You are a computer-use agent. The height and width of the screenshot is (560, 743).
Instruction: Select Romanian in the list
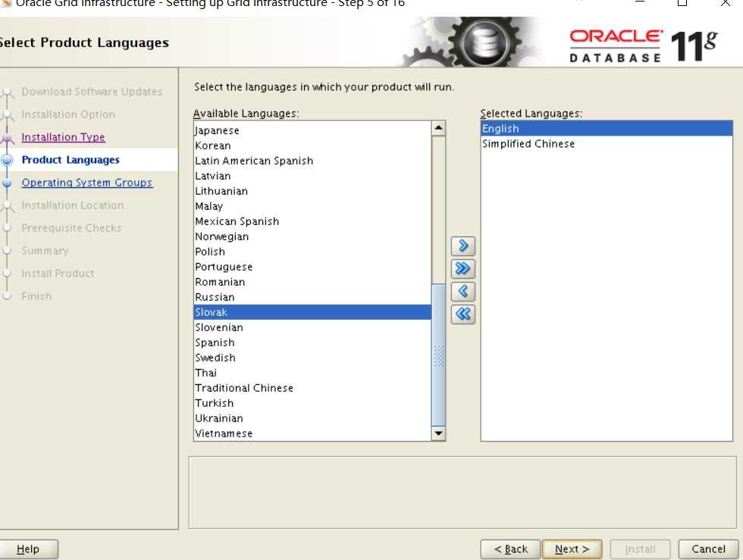[312, 282]
